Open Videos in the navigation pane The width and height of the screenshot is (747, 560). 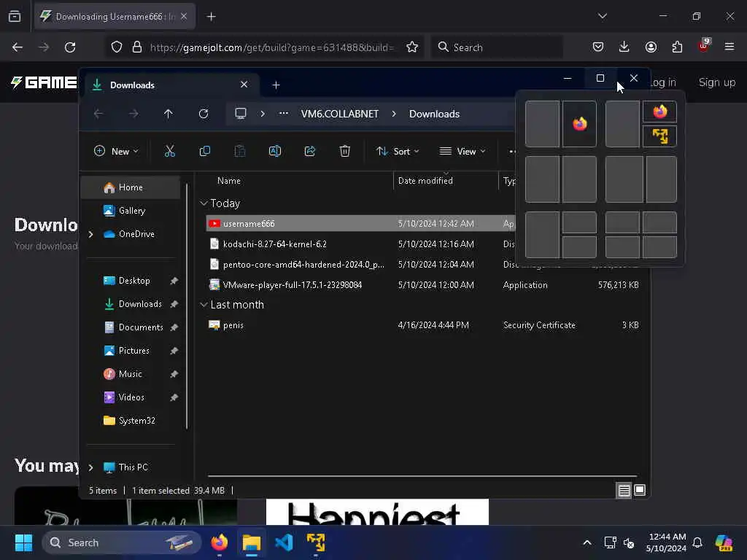131,397
